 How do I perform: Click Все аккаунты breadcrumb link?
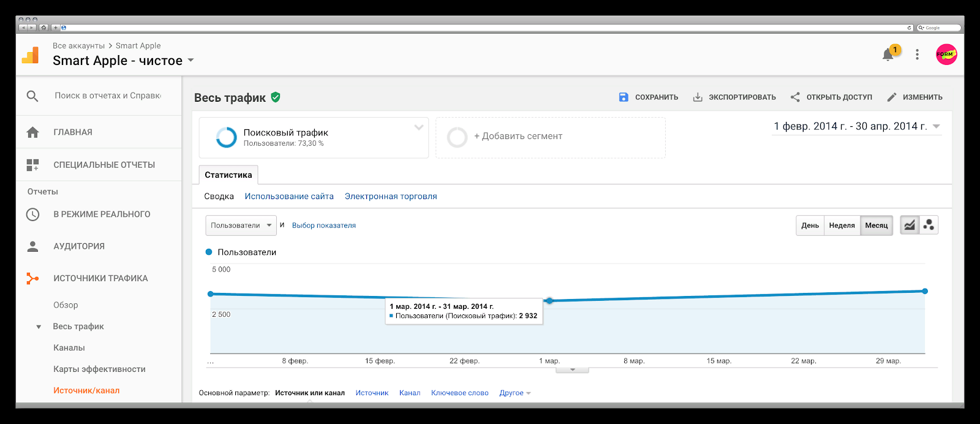point(78,46)
